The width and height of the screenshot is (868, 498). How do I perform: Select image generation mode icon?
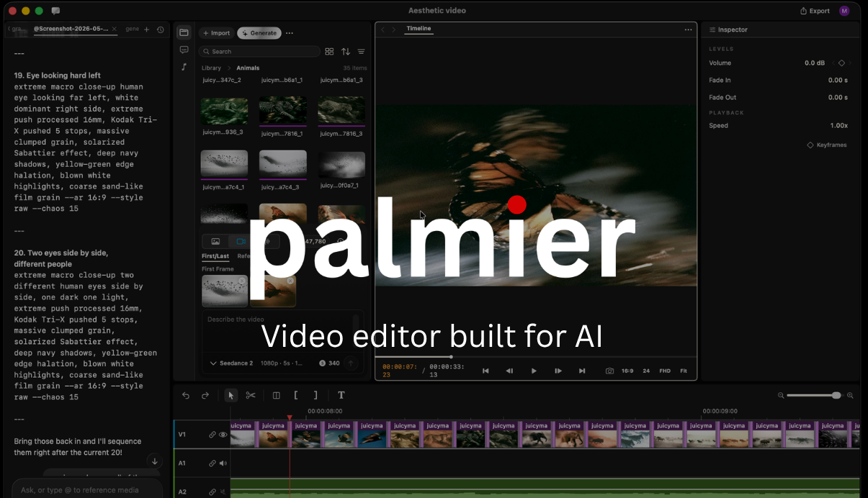pyautogui.click(x=215, y=241)
